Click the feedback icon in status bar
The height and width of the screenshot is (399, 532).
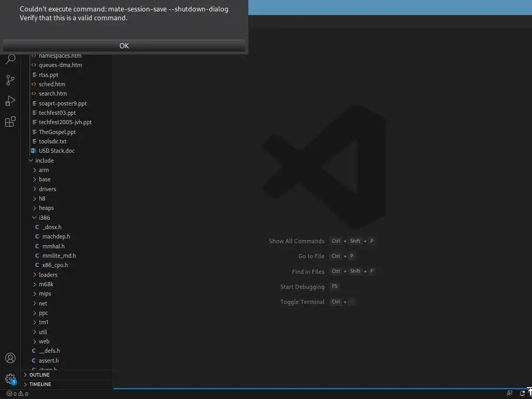click(x=509, y=394)
